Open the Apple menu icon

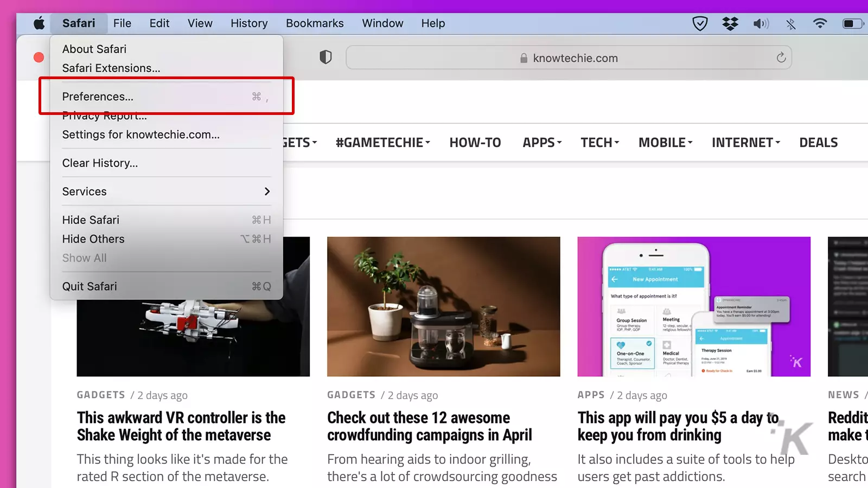click(x=39, y=23)
